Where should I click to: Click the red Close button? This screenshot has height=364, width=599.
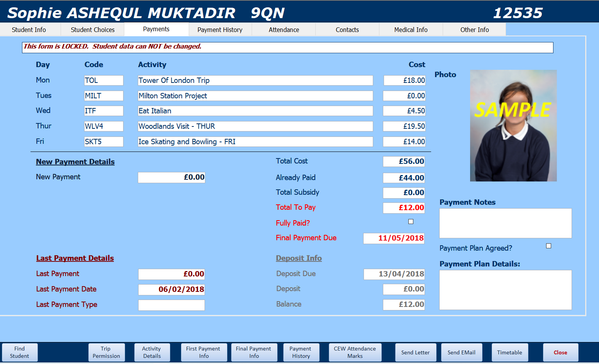[560, 352]
